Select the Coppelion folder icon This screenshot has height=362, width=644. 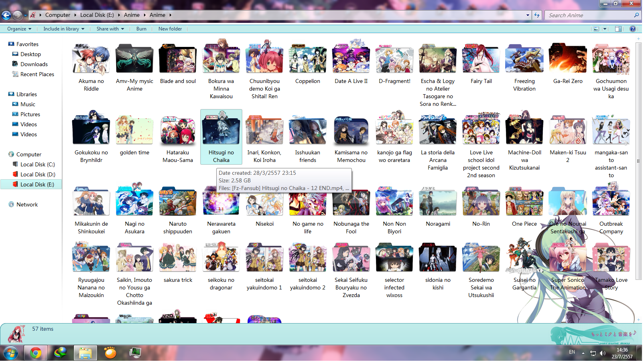click(308, 59)
